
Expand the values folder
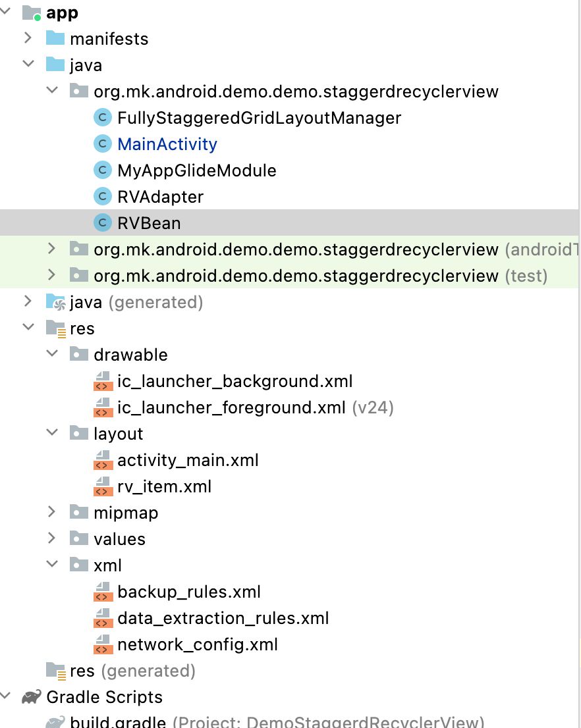click(x=52, y=539)
